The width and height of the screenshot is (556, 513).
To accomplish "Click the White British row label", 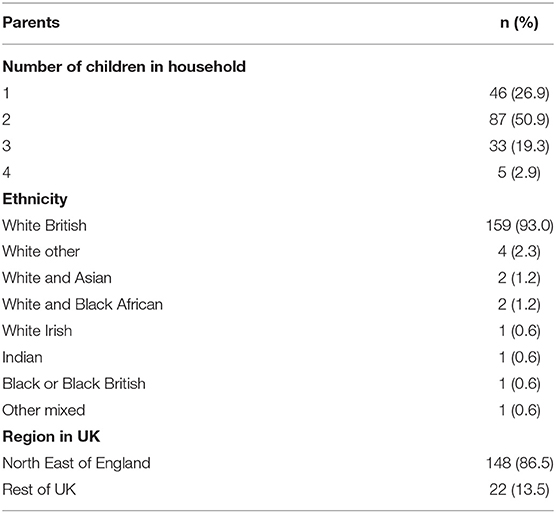I will click(44, 225).
